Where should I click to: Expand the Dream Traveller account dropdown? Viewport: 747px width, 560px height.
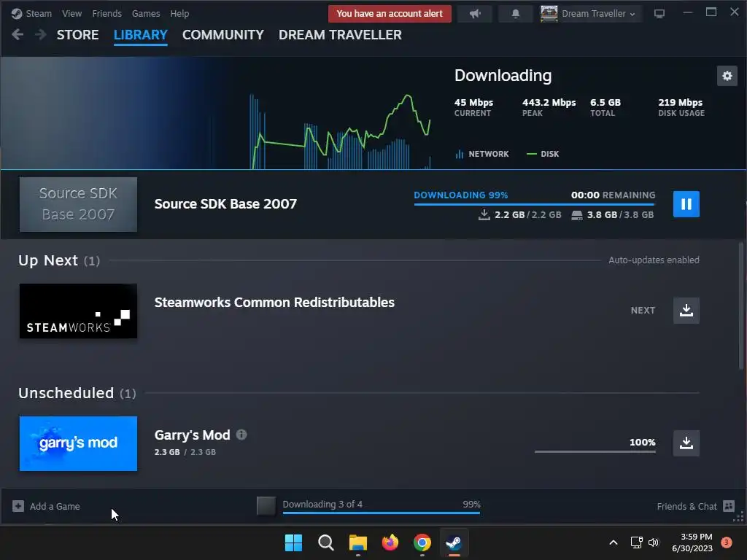pos(598,14)
